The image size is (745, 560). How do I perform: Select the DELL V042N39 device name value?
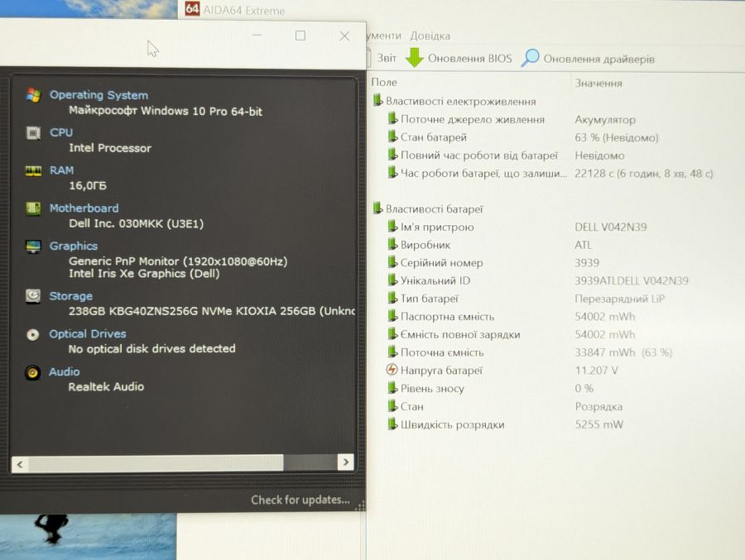(x=611, y=227)
